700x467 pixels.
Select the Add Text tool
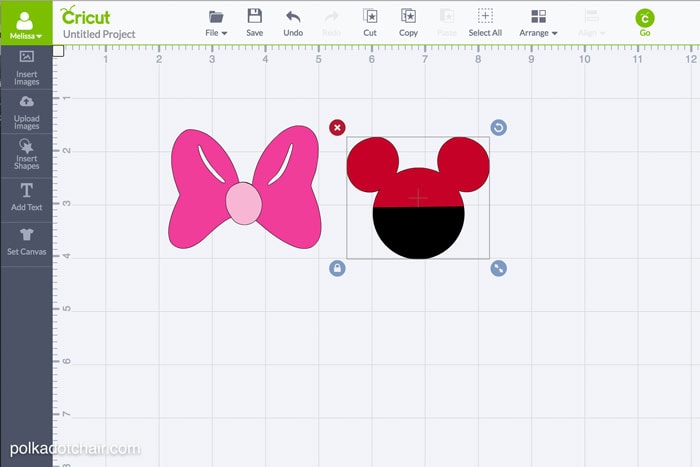point(27,197)
